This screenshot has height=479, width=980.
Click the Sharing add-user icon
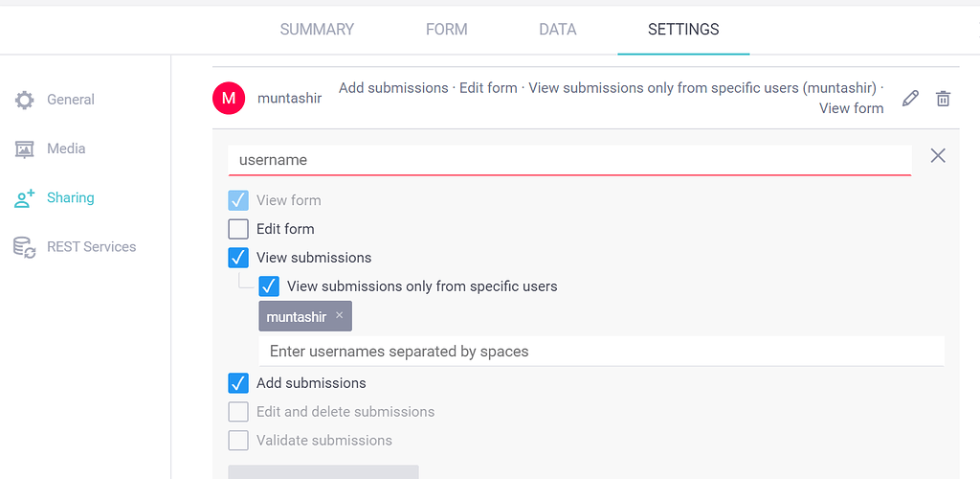click(x=24, y=198)
